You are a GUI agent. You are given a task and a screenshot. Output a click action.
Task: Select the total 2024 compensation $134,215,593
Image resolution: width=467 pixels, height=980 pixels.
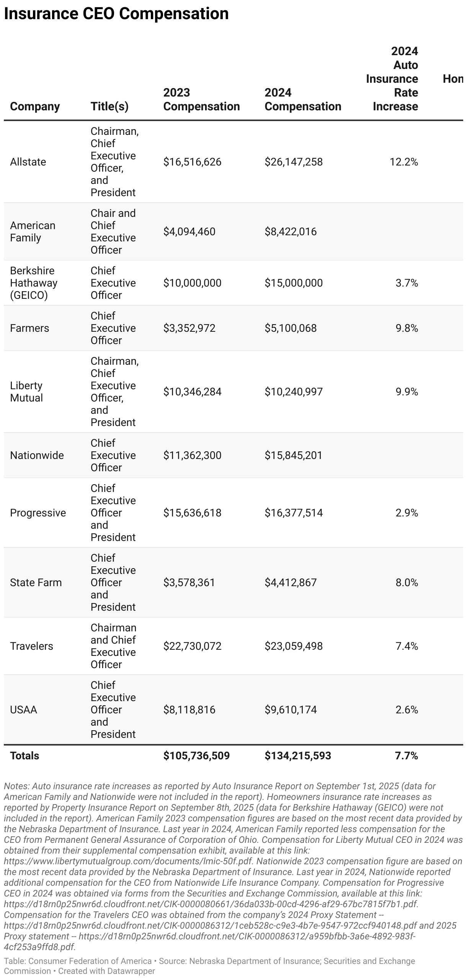coord(298,755)
